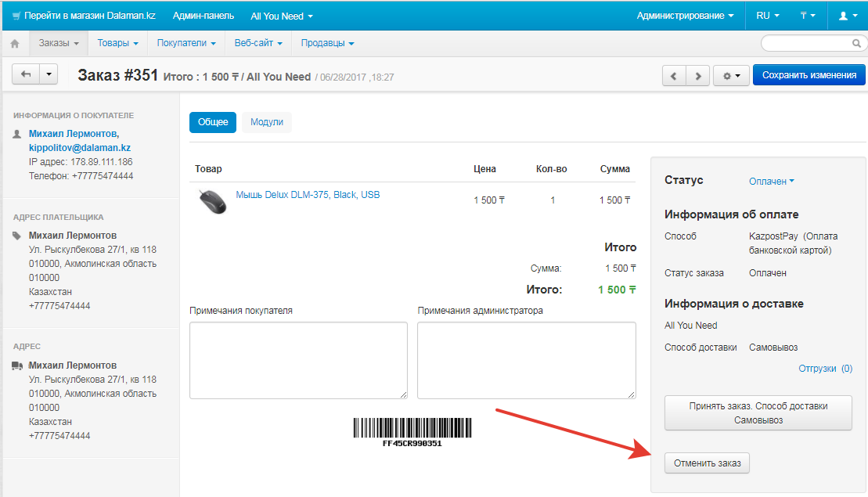Open the Заказы menu
This screenshot has height=497, width=868.
pyautogui.click(x=59, y=43)
